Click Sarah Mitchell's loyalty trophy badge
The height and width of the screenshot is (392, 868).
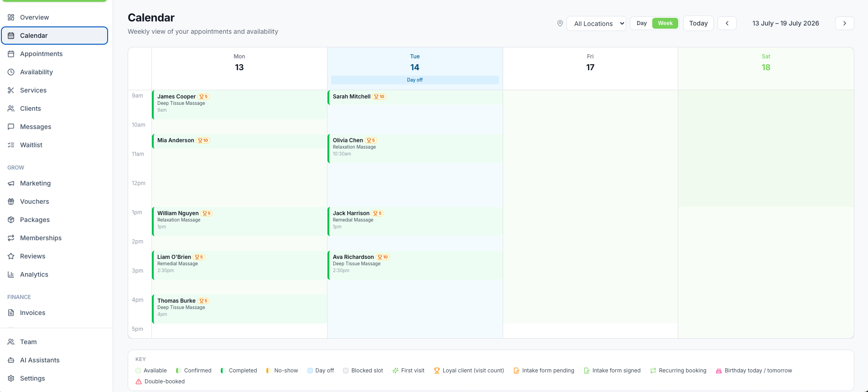coord(379,97)
